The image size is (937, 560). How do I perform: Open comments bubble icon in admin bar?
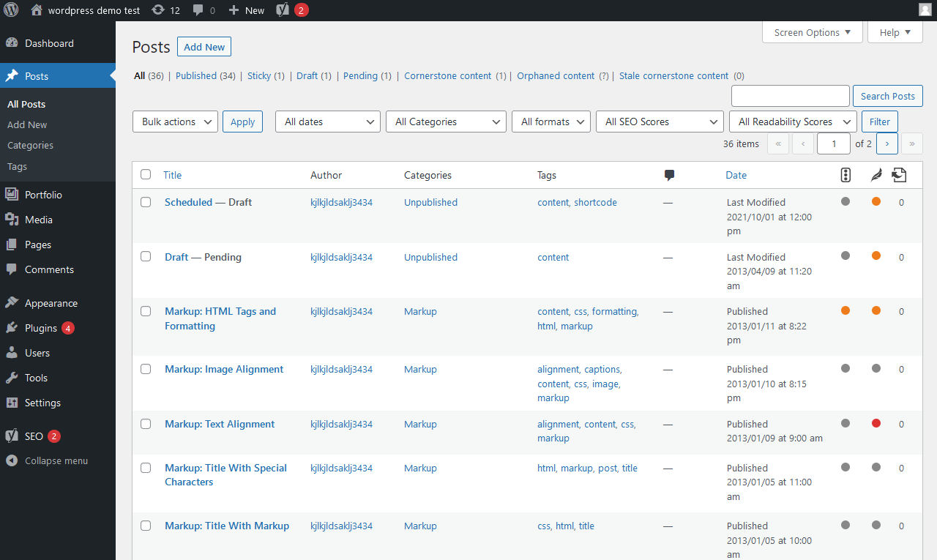point(204,10)
